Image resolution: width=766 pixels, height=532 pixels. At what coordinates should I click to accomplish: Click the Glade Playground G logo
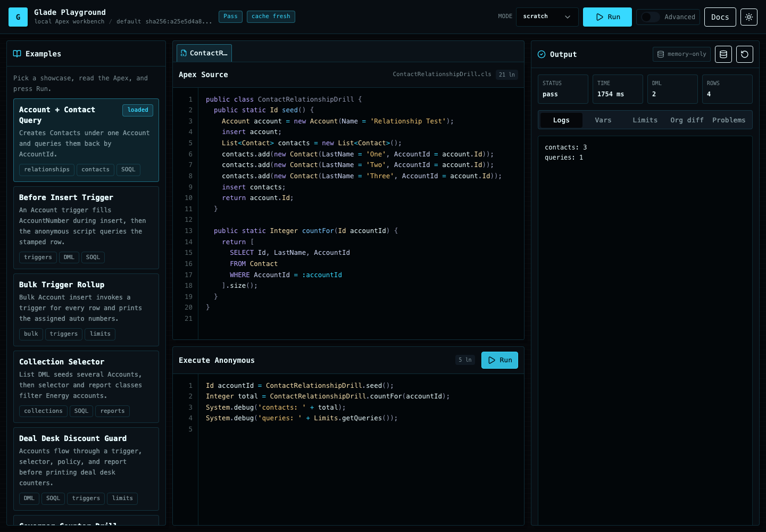18,17
